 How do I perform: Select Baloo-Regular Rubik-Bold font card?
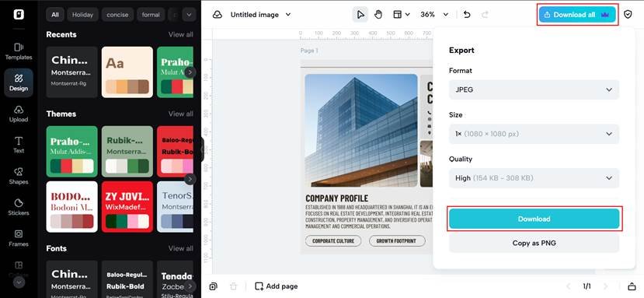(127, 279)
